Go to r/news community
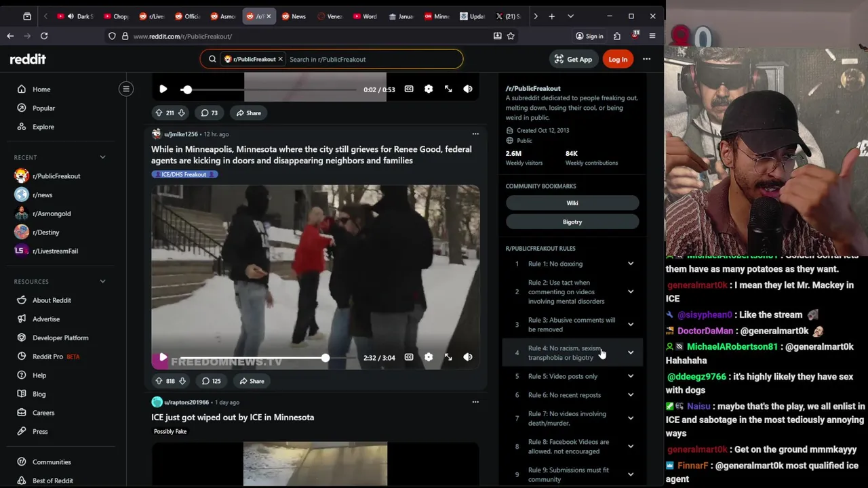868x488 pixels. [42, 195]
